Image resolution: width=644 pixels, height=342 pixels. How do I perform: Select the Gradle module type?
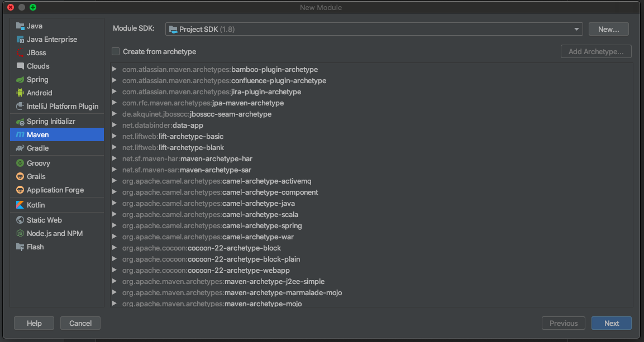[56, 148]
